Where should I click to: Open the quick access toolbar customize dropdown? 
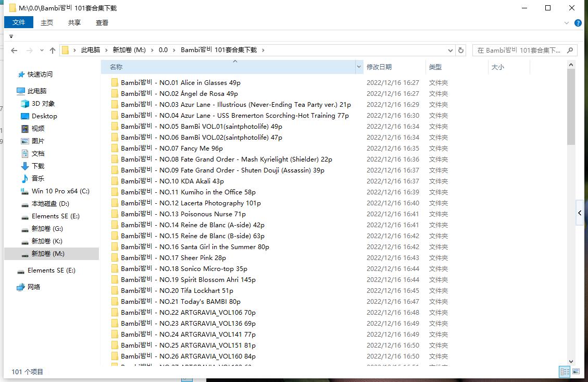point(11,36)
